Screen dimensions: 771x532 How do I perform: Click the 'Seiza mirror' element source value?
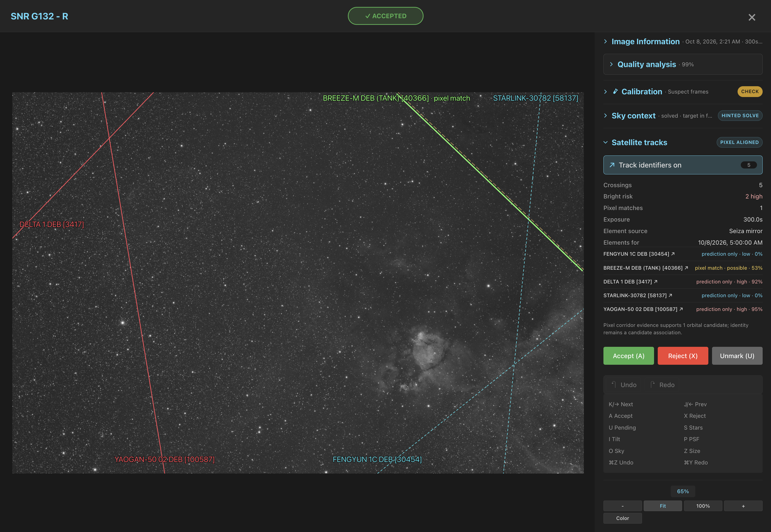click(746, 231)
